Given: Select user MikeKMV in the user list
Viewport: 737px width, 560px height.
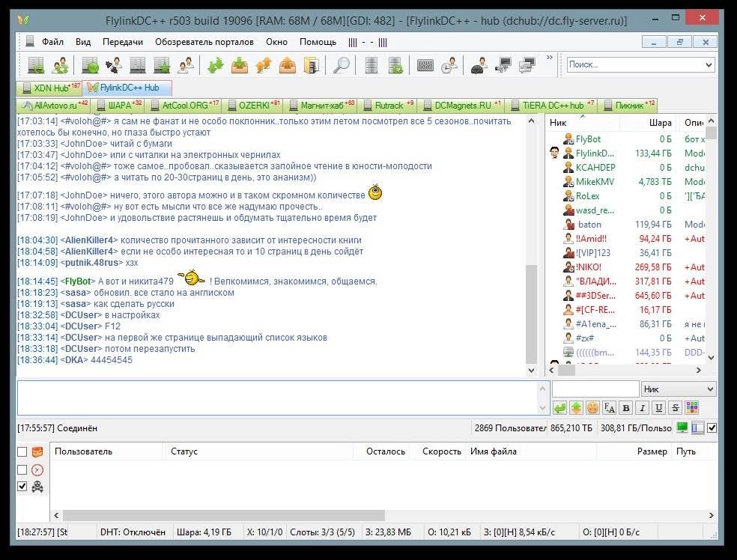Looking at the screenshot, I should [x=595, y=182].
